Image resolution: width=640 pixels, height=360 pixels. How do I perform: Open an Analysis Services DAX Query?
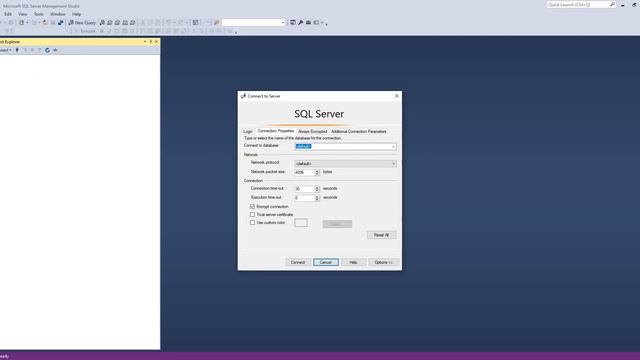[x=132, y=22]
